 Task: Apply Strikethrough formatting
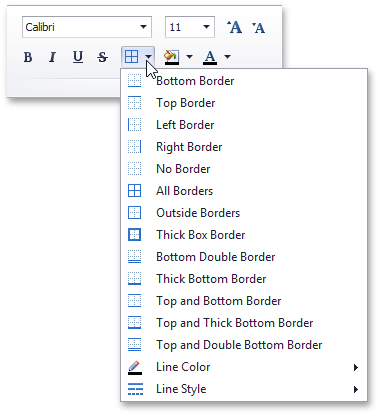102,57
